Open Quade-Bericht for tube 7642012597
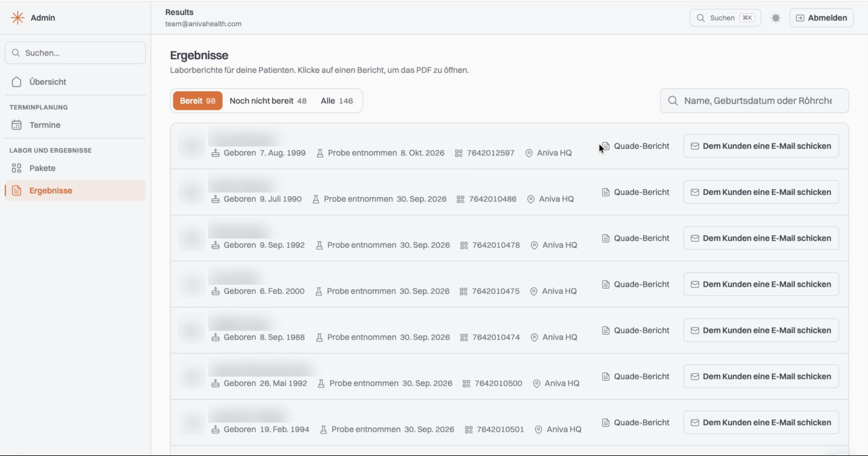Screen dimensions: 868x456 tap(635, 146)
